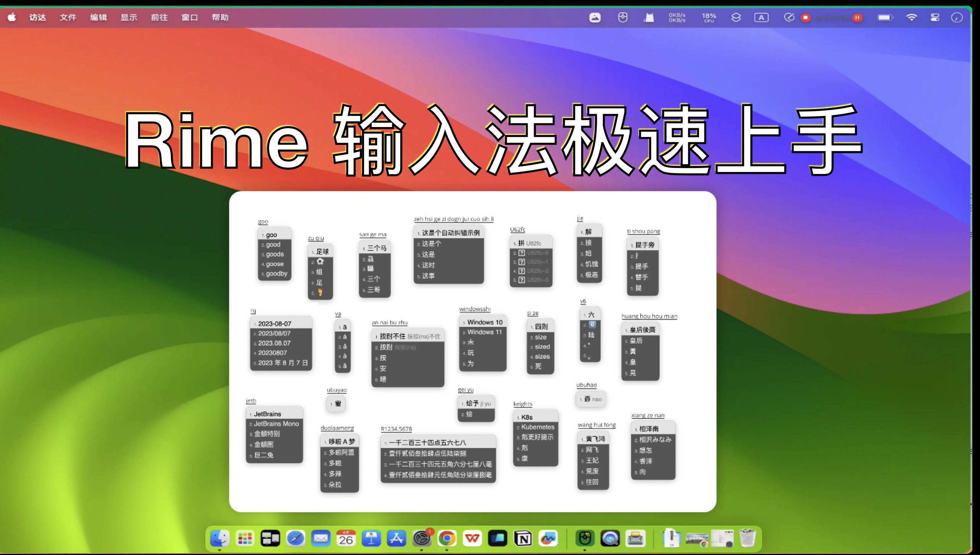980x555 pixels.
Task: Click the 'sized' candidate entry
Action: tap(540, 346)
